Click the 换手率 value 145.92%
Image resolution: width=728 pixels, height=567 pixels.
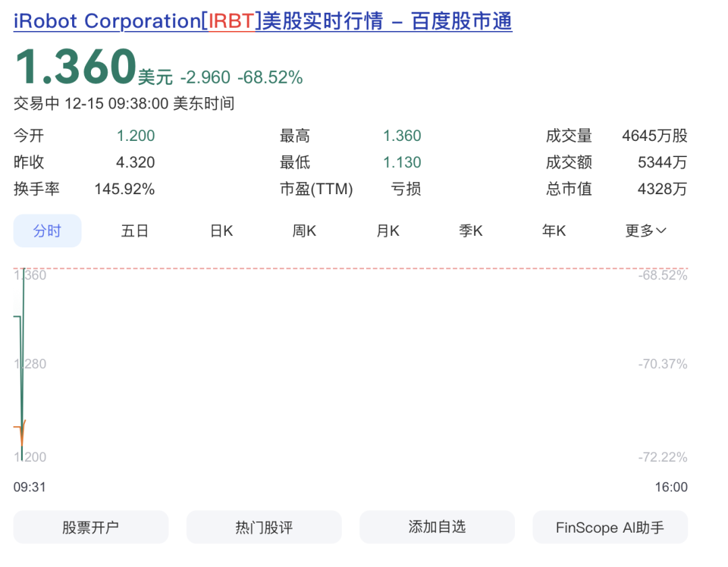click(x=125, y=189)
